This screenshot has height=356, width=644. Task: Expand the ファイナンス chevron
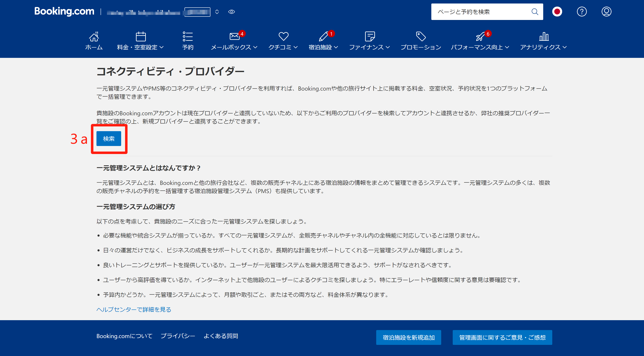(x=388, y=47)
